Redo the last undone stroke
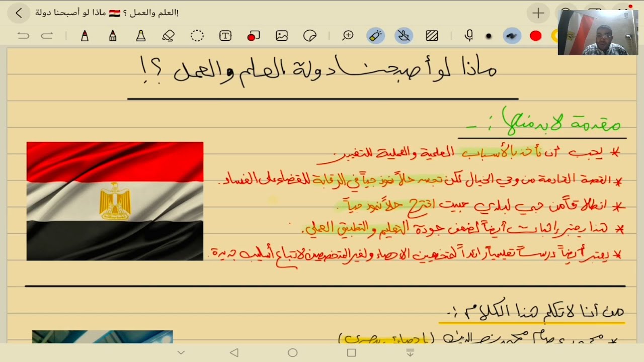 (47, 36)
